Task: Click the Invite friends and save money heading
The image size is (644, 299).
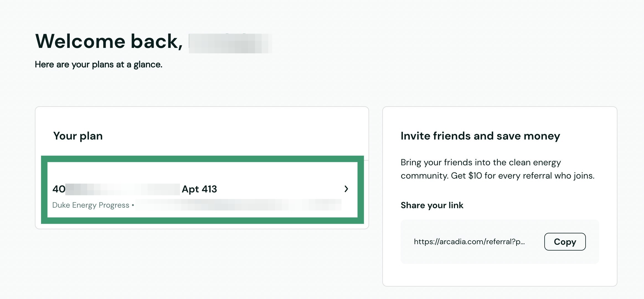Action: tap(480, 136)
